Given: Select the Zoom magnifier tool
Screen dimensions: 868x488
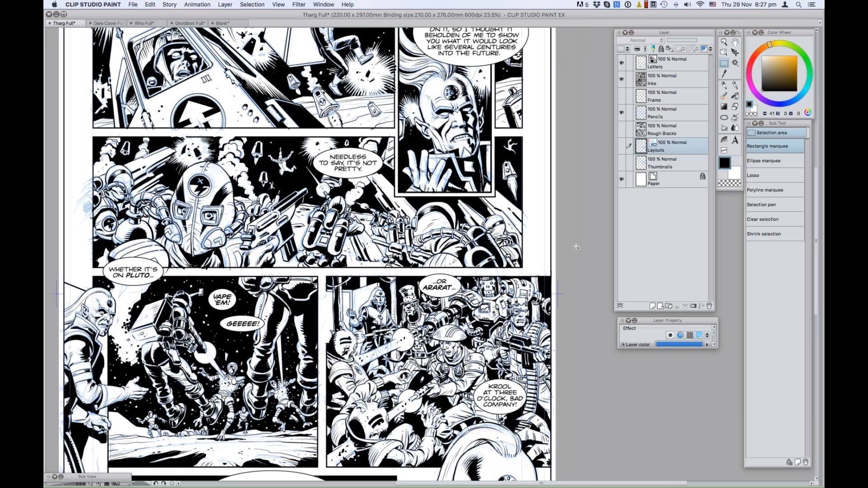Looking at the screenshot, I should [x=724, y=42].
